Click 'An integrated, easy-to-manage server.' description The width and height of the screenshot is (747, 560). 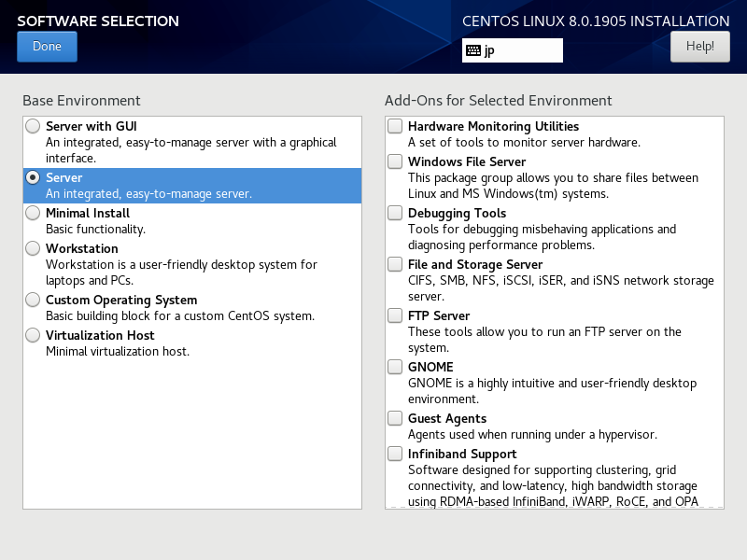click(x=148, y=194)
